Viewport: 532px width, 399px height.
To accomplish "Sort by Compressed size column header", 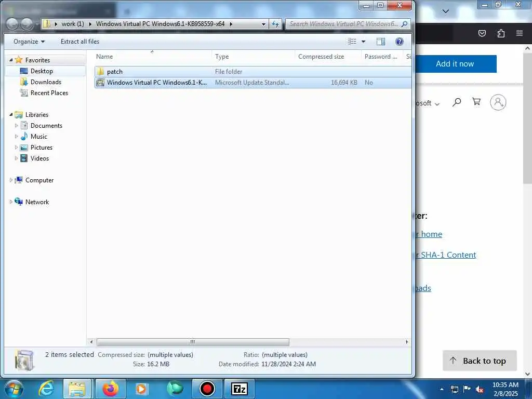I will [x=328, y=56].
